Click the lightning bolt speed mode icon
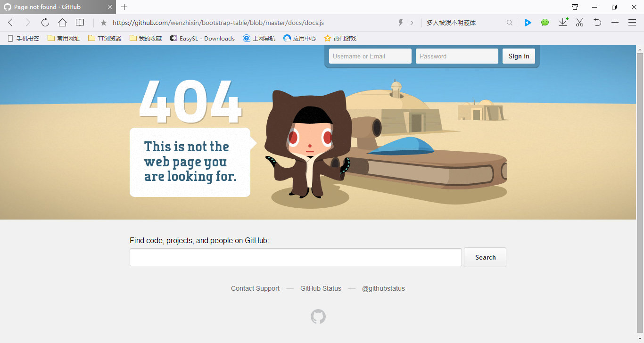 pos(401,23)
